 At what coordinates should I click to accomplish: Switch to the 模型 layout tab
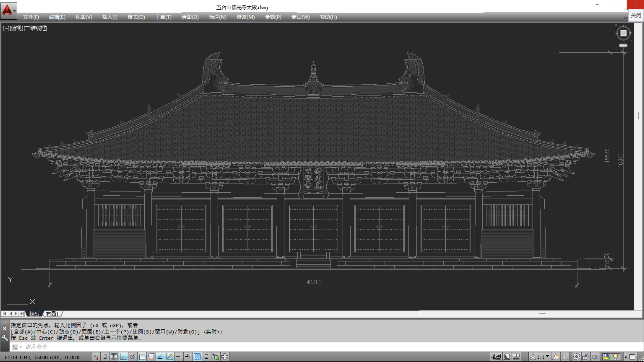[x=34, y=314]
